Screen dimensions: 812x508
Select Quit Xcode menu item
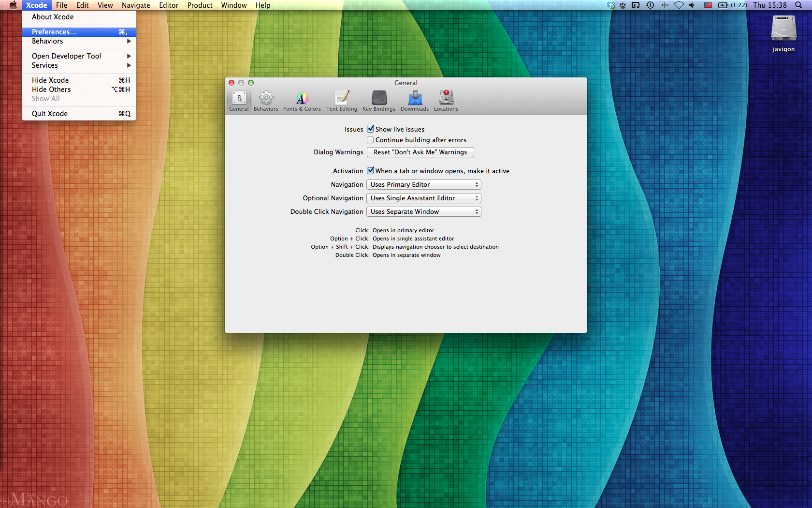coord(50,114)
